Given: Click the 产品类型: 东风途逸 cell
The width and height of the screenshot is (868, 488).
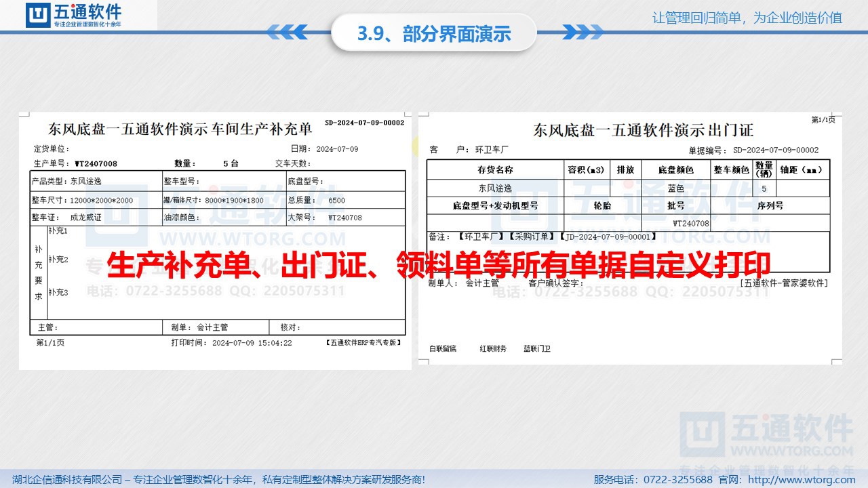Looking at the screenshot, I should (x=96, y=181).
